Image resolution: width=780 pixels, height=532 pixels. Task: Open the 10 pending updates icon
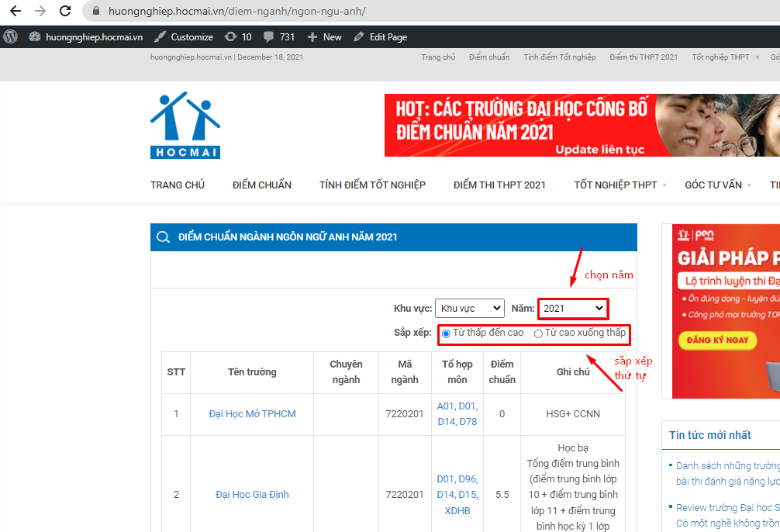tap(231, 36)
